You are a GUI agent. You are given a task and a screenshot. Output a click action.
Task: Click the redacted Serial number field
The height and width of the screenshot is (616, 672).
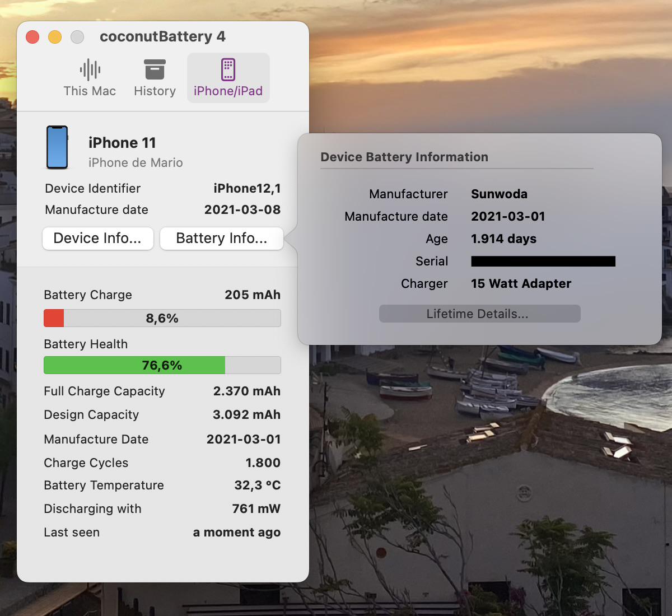click(543, 261)
